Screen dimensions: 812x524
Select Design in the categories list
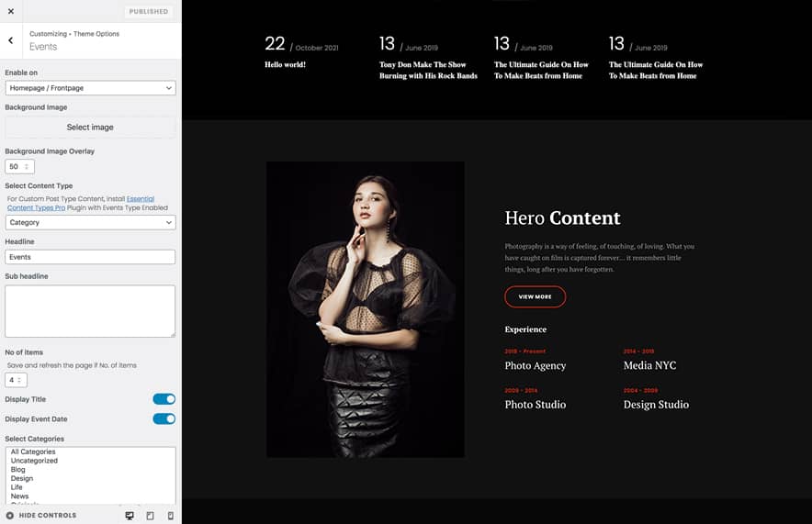22,478
